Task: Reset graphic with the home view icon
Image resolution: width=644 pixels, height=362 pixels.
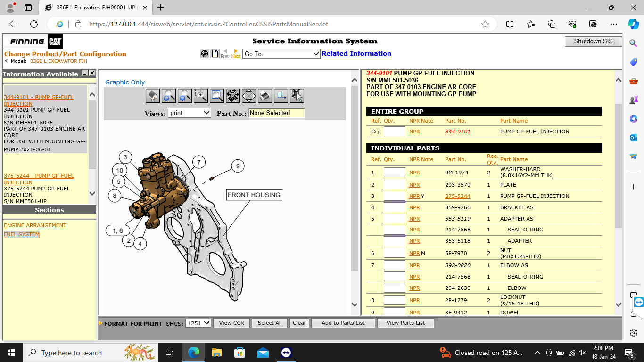Action: pos(152,95)
